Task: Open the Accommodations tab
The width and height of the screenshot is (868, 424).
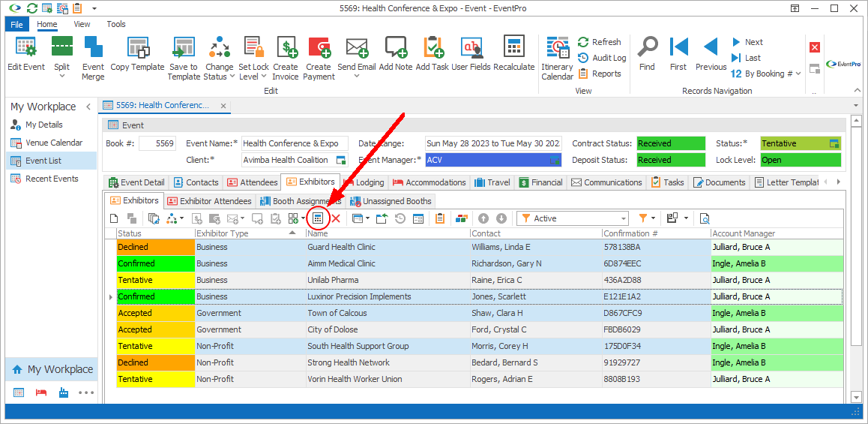Action: tap(430, 182)
